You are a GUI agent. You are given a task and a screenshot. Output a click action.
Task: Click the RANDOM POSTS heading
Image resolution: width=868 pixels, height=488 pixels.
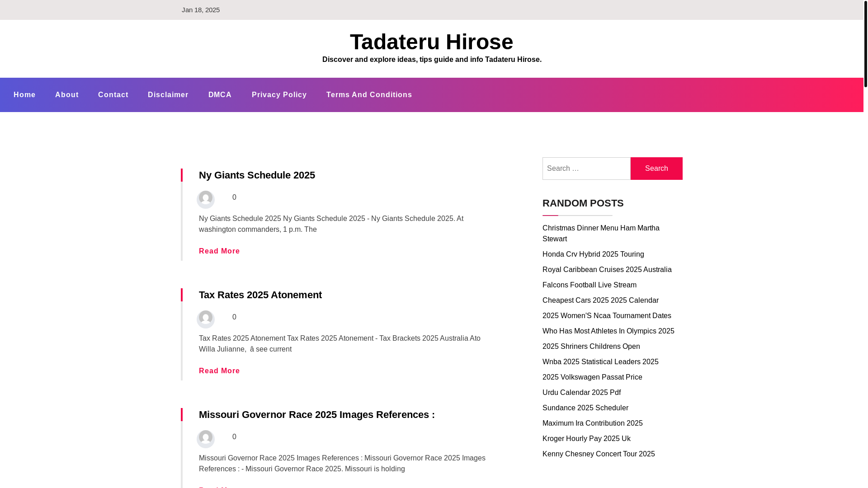click(x=583, y=203)
